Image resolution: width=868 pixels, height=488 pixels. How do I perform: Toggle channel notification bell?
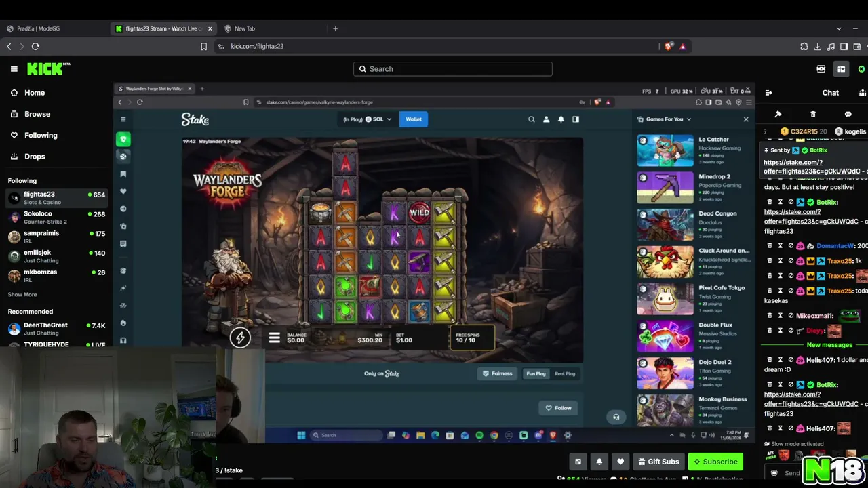coord(599,462)
